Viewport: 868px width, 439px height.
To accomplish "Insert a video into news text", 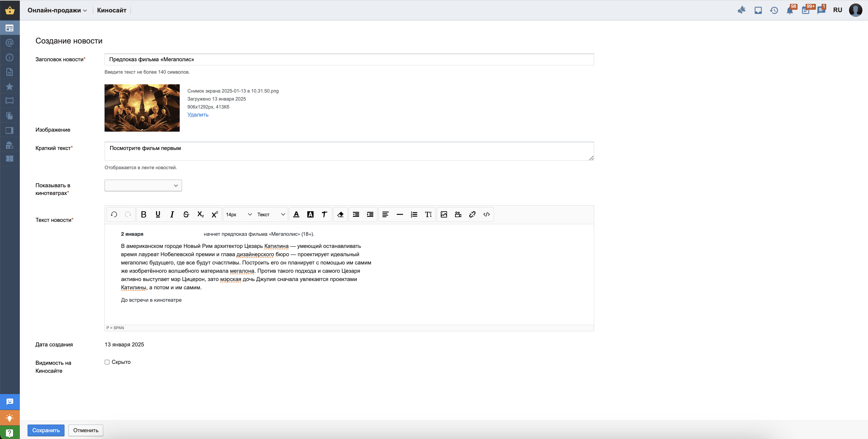I will 458,214.
